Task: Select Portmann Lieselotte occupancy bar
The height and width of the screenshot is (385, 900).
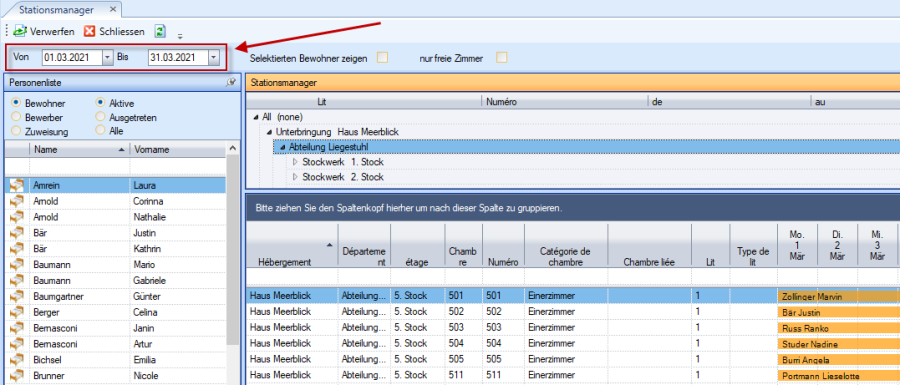Action: tap(839, 376)
